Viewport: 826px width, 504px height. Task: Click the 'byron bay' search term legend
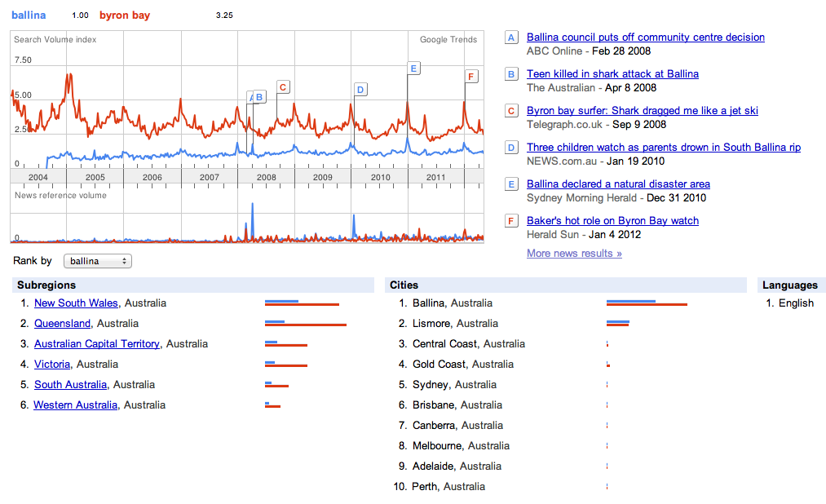tap(125, 15)
